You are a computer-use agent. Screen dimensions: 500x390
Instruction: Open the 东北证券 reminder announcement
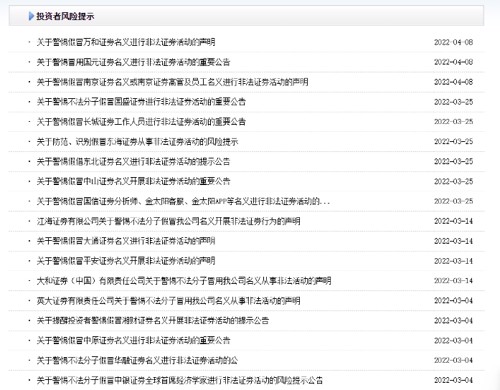coord(133,162)
